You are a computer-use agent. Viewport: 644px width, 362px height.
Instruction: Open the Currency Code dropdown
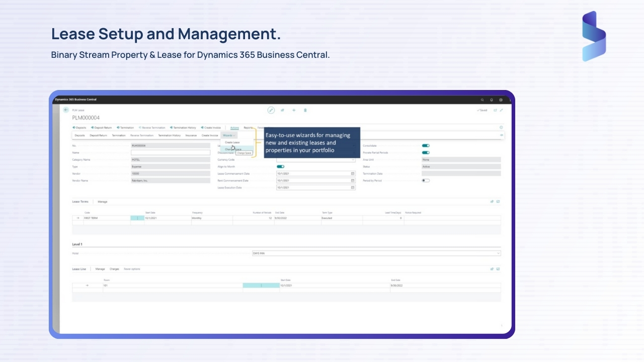353,159
